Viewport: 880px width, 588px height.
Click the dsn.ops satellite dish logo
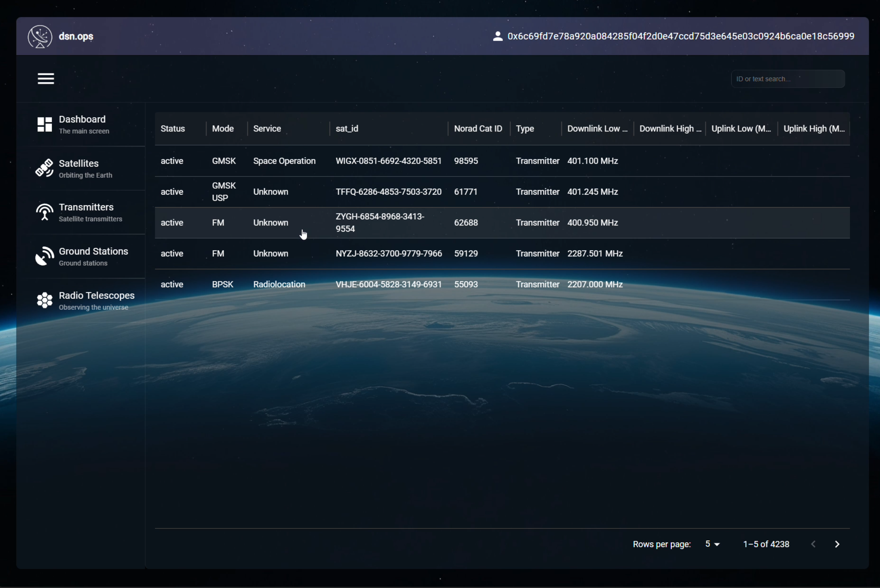40,36
